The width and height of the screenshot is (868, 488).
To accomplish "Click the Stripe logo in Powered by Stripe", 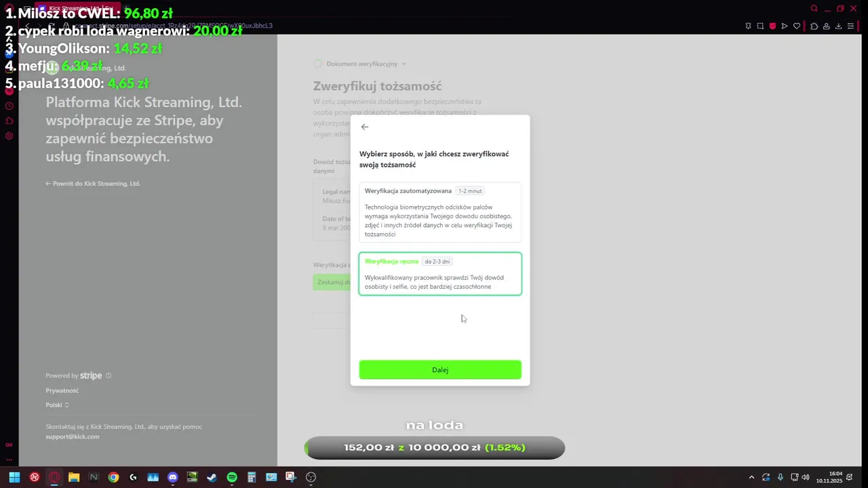I will [91, 375].
